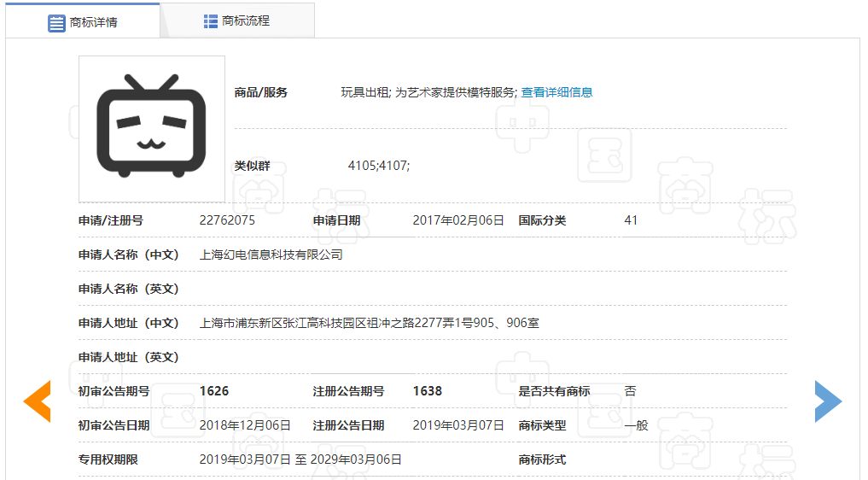Go to next trademark with blue arrow

point(828,401)
